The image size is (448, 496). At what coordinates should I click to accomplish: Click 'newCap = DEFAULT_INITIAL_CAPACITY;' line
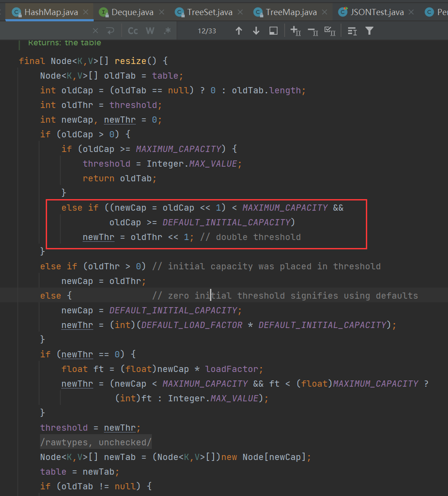(151, 310)
